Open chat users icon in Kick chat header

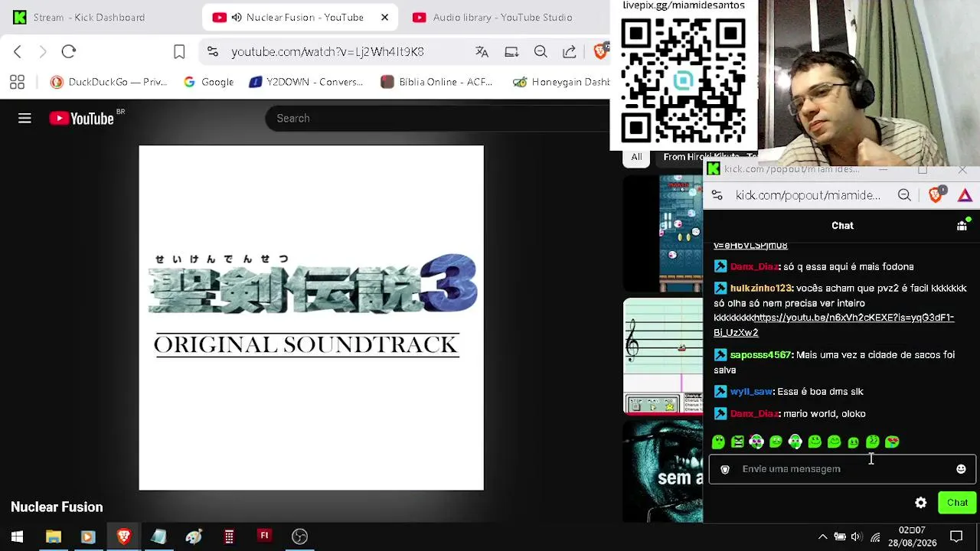962,225
